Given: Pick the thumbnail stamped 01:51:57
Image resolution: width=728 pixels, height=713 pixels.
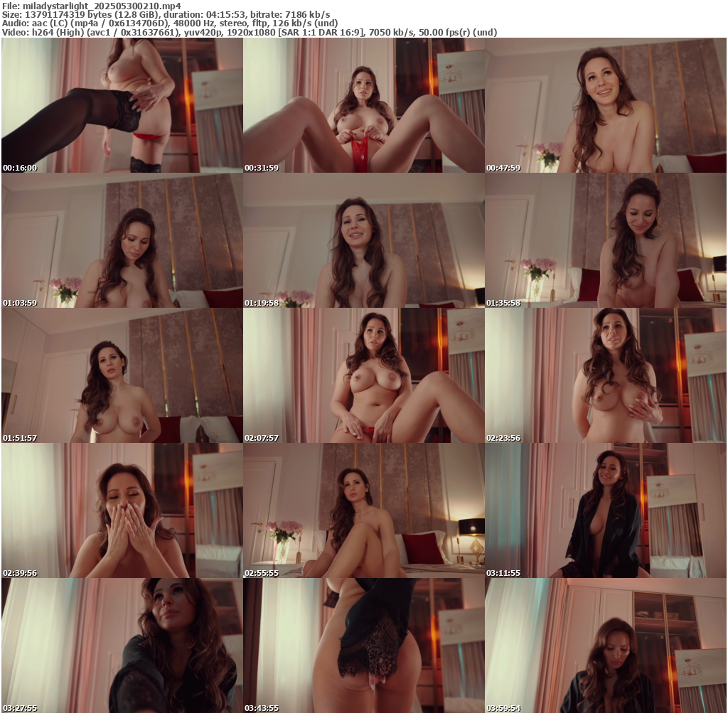Looking at the screenshot, I should [122, 375].
